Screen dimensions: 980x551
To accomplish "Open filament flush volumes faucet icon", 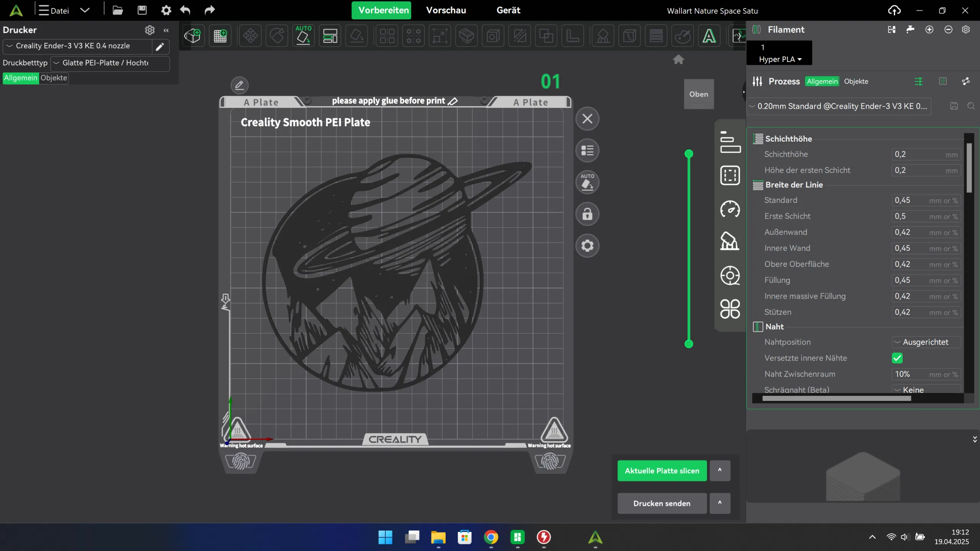I will [910, 29].
